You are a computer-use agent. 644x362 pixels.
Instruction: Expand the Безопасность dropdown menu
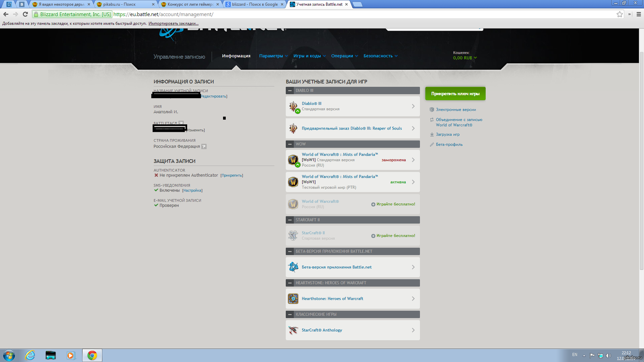380,56
